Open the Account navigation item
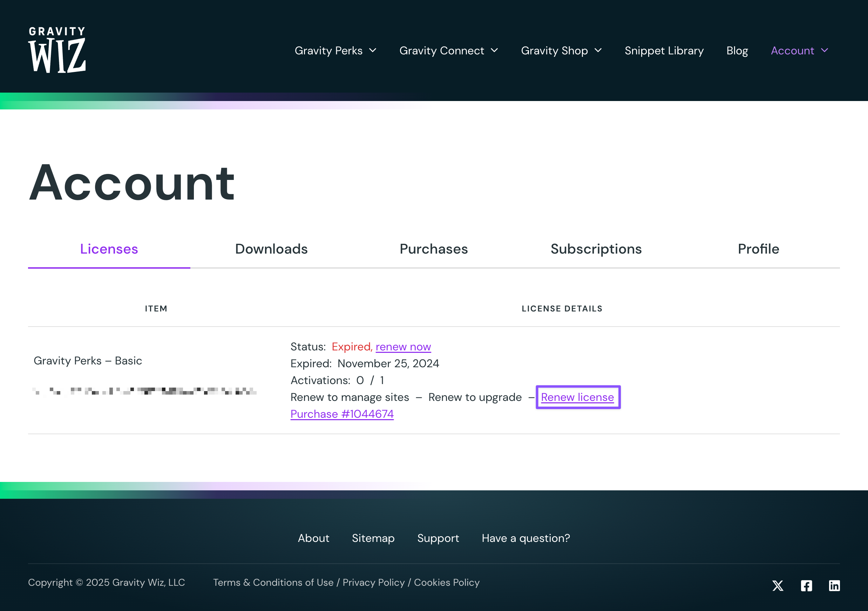This screenshot has width=868, height=611. pyautogui.click(x=792, y=51)
